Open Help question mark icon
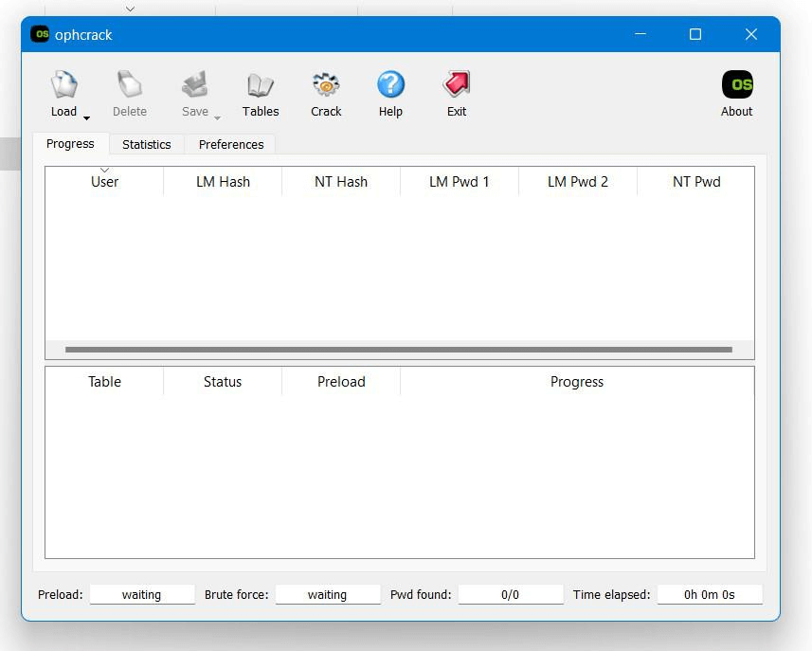The width and height of the screenshot is (812, 651). (x=390, y=85)
